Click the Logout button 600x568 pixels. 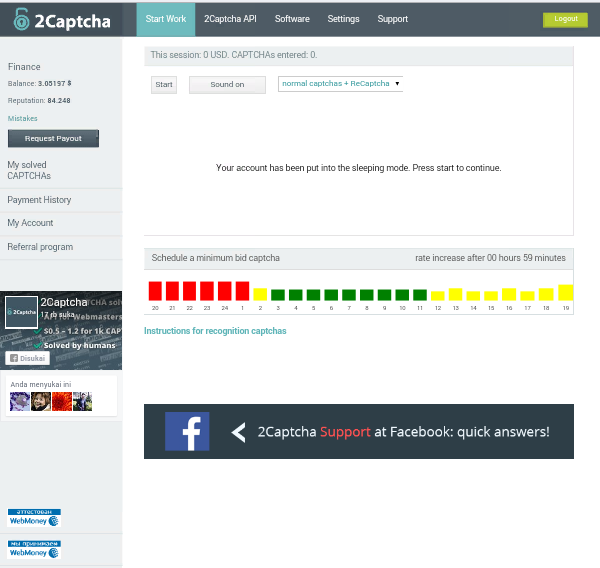pyautogui.click(x=565, y=20)
